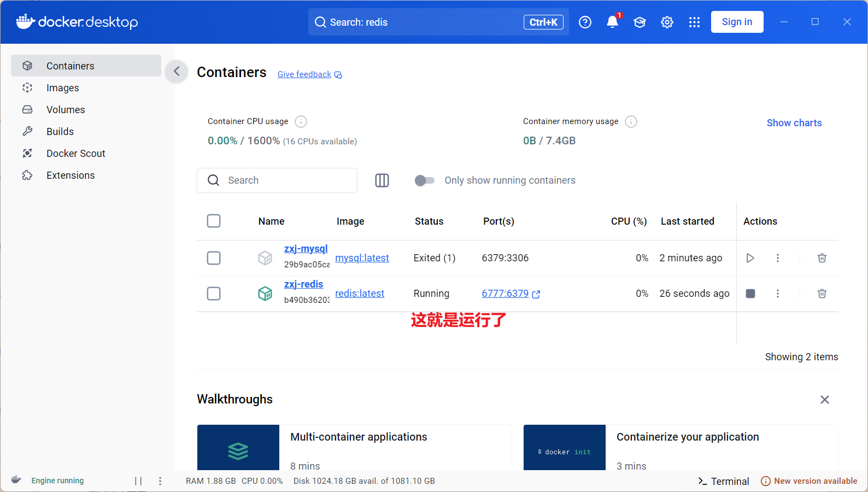Click the containers Search field
The height and width of the screenshot is (492, 868).
pos(277,180)
